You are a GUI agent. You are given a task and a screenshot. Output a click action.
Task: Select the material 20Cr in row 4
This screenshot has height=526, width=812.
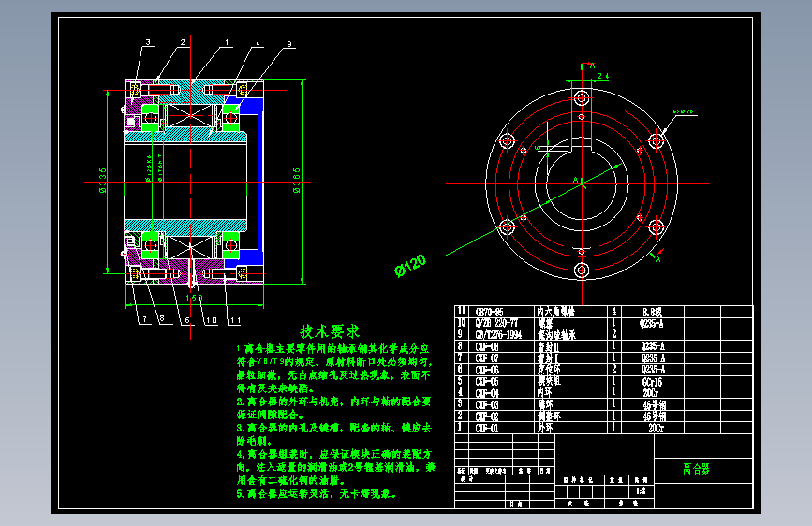(651, 393)
